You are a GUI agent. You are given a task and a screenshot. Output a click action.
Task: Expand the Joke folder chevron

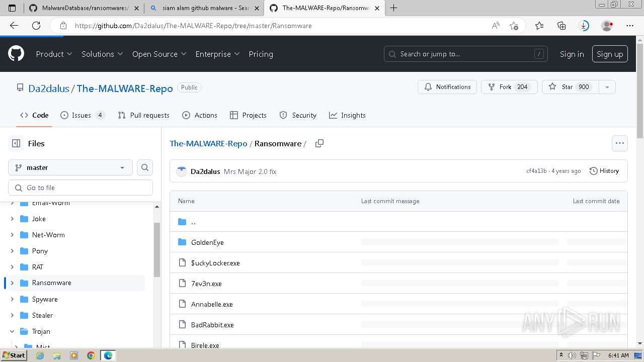[x=12, y=219]
